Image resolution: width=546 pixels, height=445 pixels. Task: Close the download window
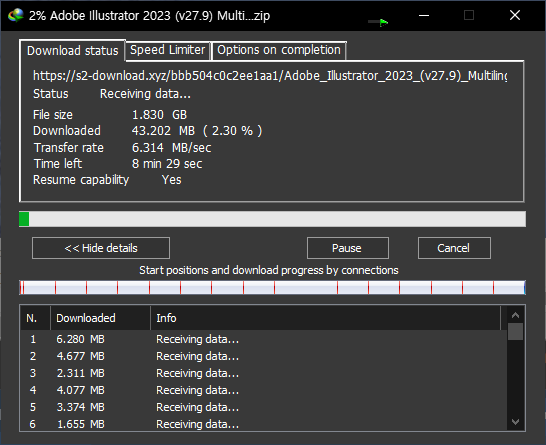[x=515, y=15]
